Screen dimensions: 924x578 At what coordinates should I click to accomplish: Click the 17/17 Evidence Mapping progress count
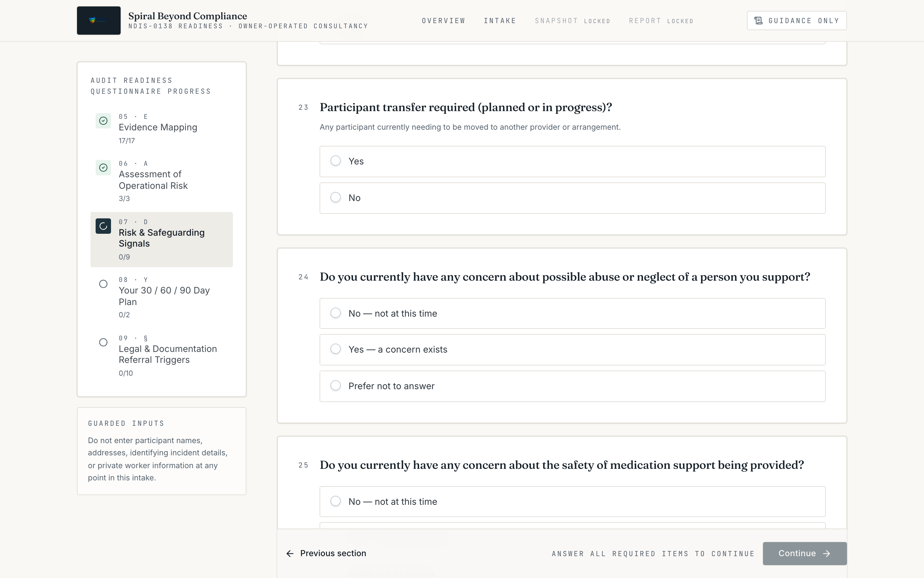(127, 141)
